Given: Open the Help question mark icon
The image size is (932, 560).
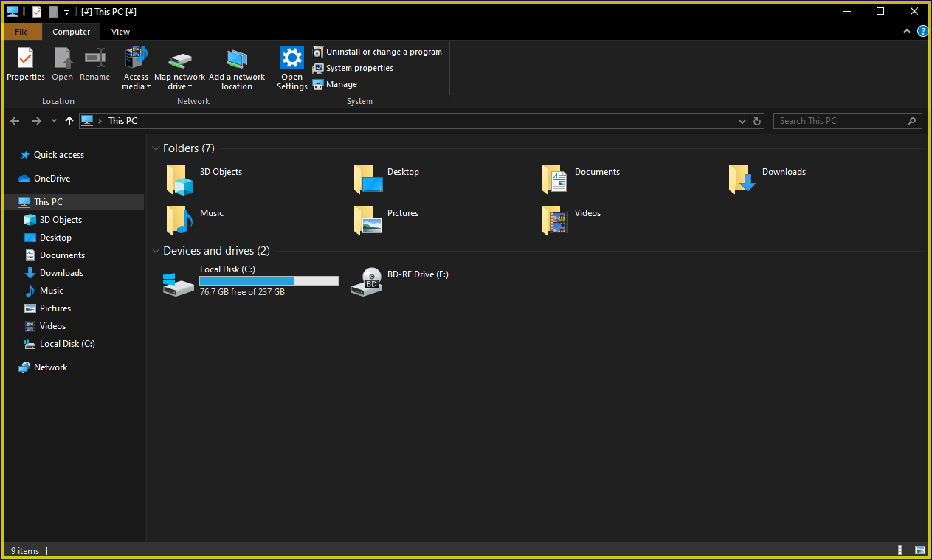Looking at the screenshot, I should coord(922,31).
